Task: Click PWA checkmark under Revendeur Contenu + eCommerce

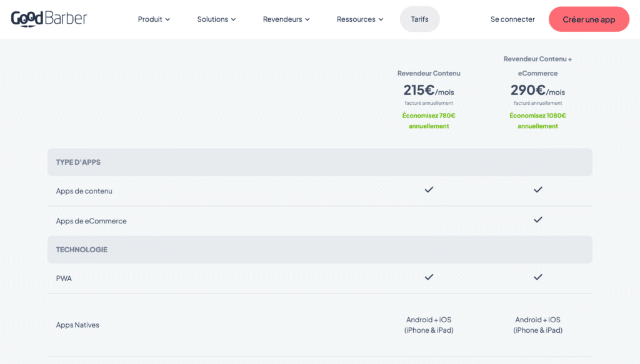Action: click(x=537, y=277)
